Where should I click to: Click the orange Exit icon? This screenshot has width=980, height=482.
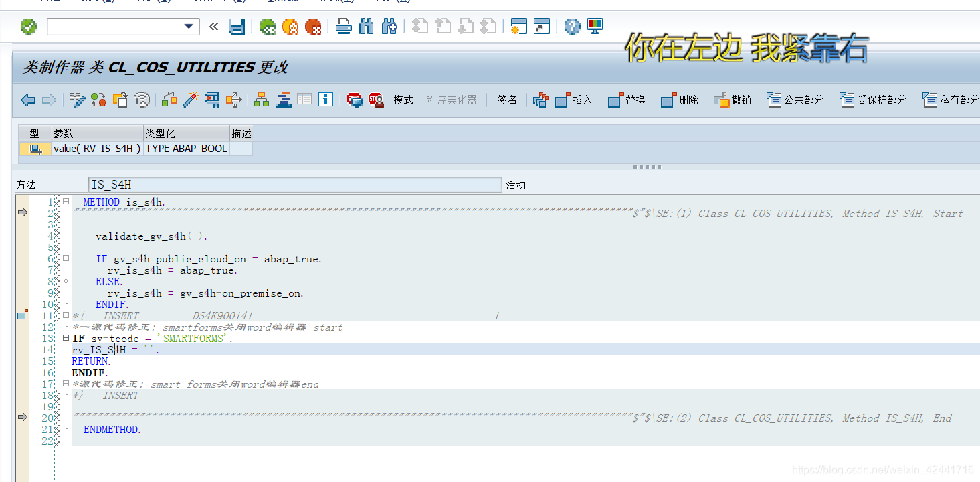pos(290,27)
